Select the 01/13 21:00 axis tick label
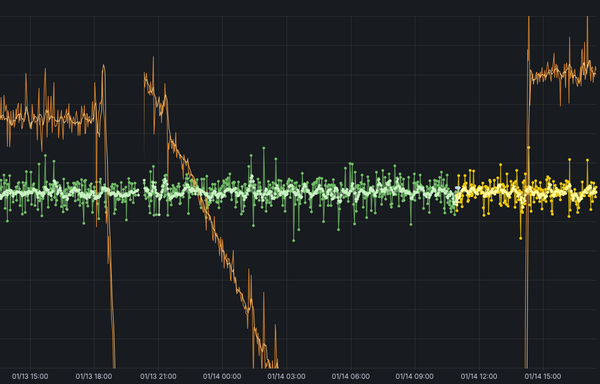This screenshot has width=600, height=384. pos(158,376)
